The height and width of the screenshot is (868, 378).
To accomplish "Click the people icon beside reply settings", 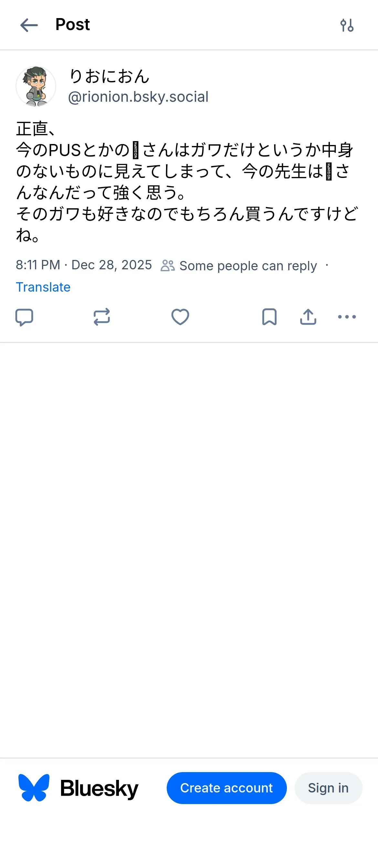I will (168, 265).
